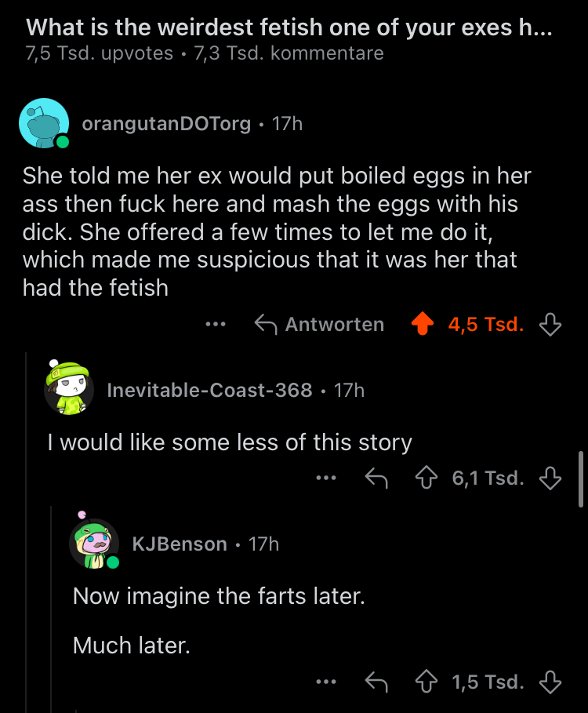This screenshot has width=588, height=713.
Task: Downvote Inevitable-Coast-368's comment
Action: pyautogui.click(x=551, y=478)
